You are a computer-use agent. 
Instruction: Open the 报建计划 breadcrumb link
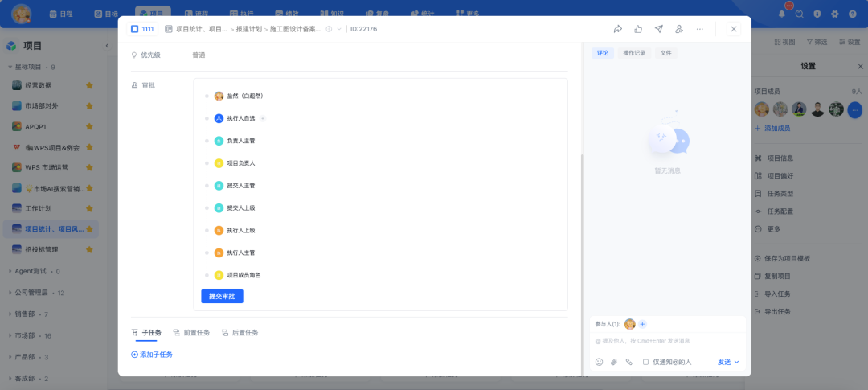pos(248,29)
